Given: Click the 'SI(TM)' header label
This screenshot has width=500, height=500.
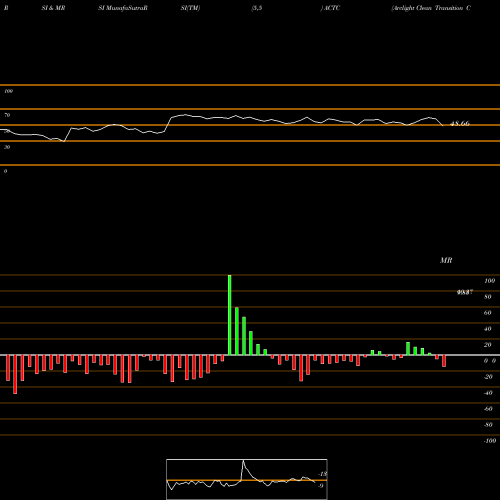Looking at the screenshot, I should pyautogui.click(x=190, y=8).
